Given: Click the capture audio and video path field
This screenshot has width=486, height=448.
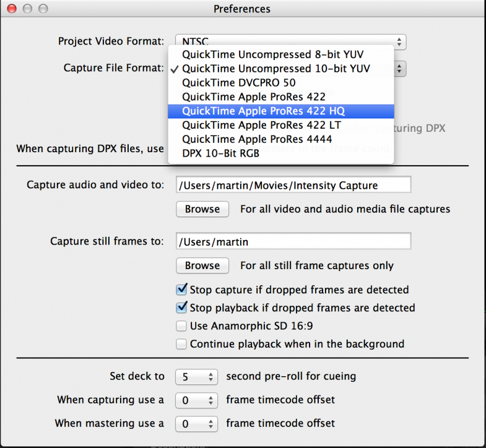Looking at the screenshot, I should point(293,185).
